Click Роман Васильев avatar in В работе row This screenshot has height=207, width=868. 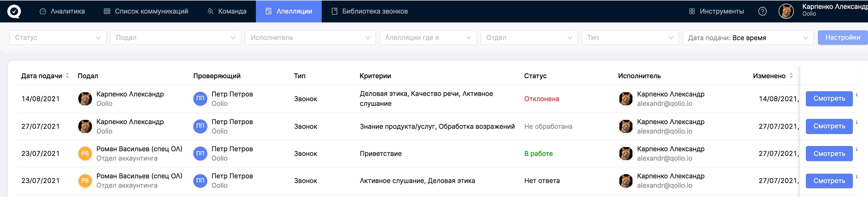pos(85,154)
